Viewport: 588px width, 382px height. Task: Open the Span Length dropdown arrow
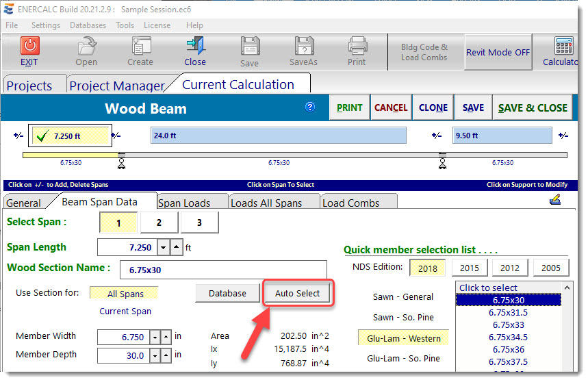pyautogui.click(x=163, y=247)
